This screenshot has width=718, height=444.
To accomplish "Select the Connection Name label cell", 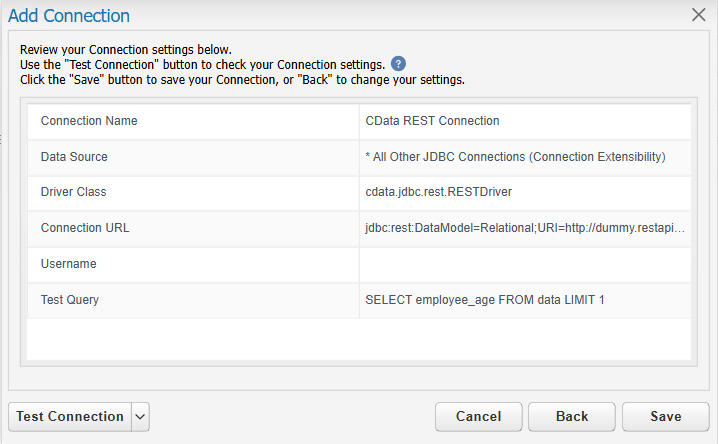I will [193, 121].
